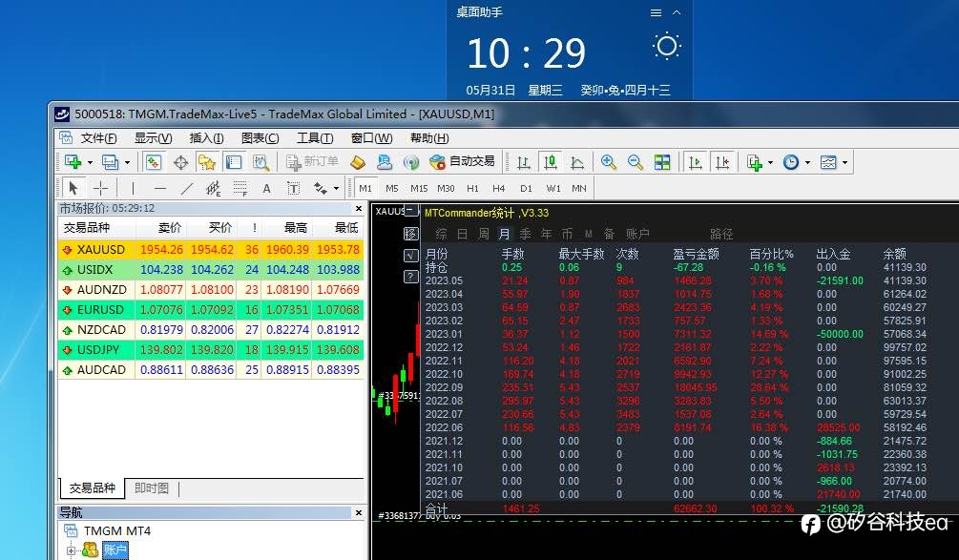Open the Periods clock dropdown arrow
Viewport: 959px width, 560px height.
[x=807, y=162]
